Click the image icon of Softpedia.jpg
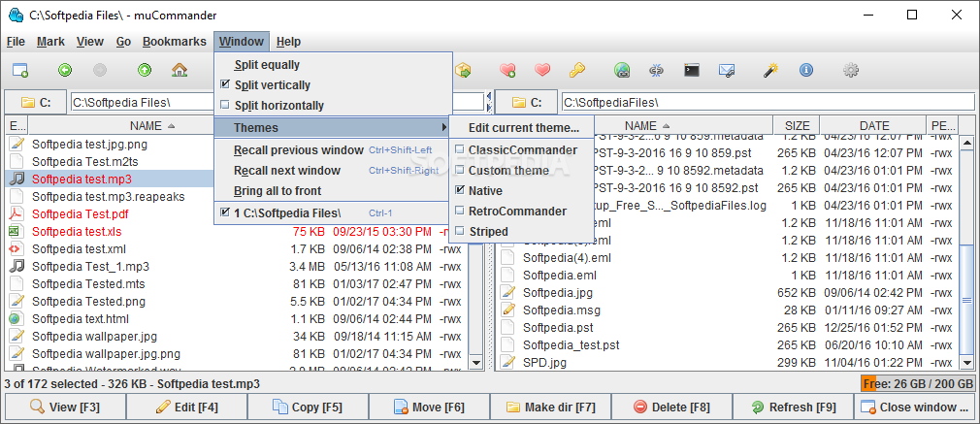 click(508, 292)
